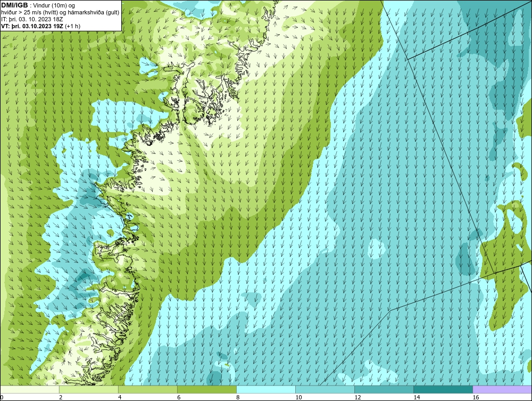532x401 pixels.
Task: Click the legend label '16'
Action: click(x=476, y=397)
